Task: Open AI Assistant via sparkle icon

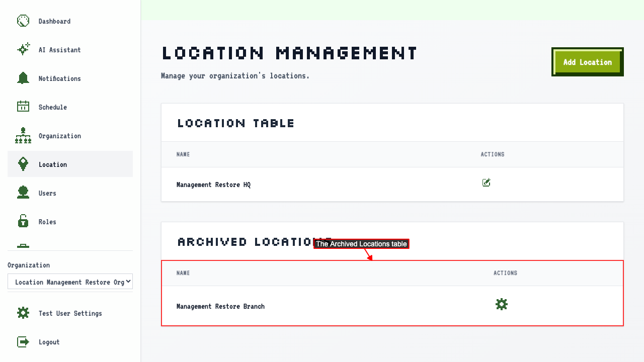Action: (x=23, y=49)
